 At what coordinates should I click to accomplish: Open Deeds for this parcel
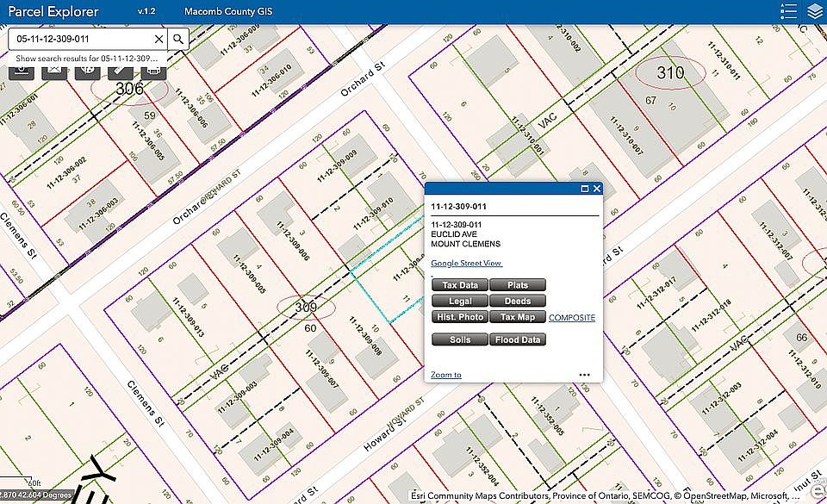point(518,301)
